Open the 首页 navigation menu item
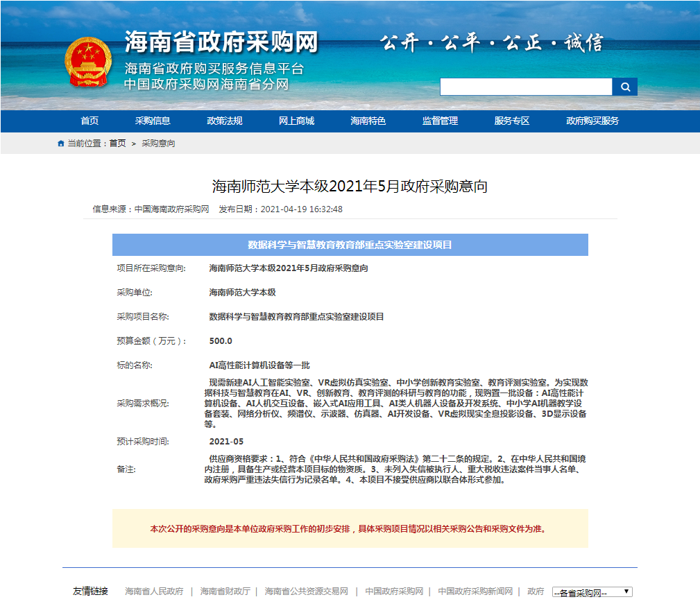The width and height of the screenshot is (700, 613). 89,121
